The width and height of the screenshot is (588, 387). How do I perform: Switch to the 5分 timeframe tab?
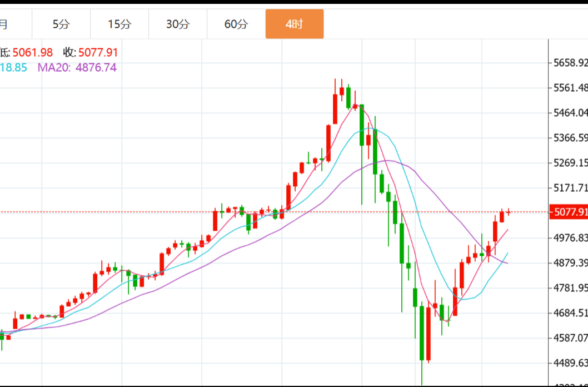pos(61,24)
